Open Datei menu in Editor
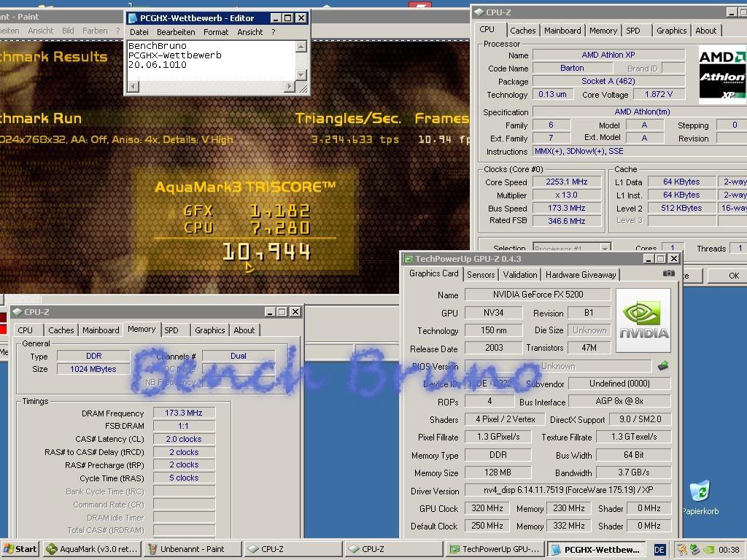The height and width of the screenshot is (560, 747). pos(139,32)
